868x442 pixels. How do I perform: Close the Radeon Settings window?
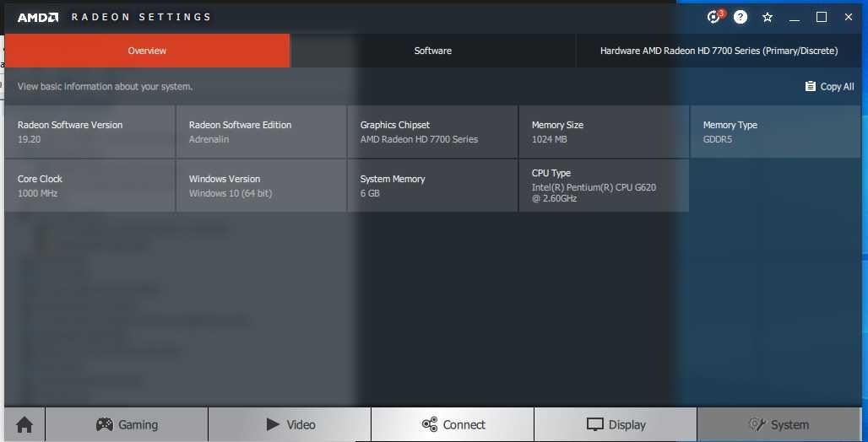tap(848, 17)
